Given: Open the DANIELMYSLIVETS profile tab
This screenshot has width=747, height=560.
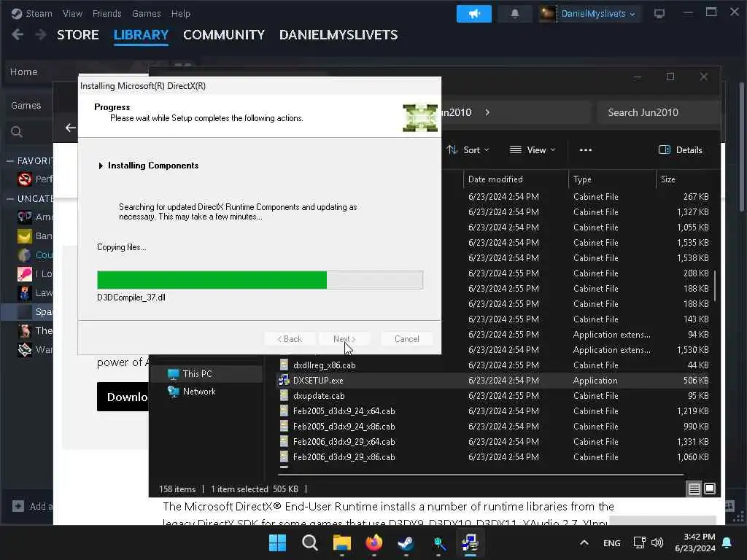Looking at the screenshot, I should tap(338, 35).
